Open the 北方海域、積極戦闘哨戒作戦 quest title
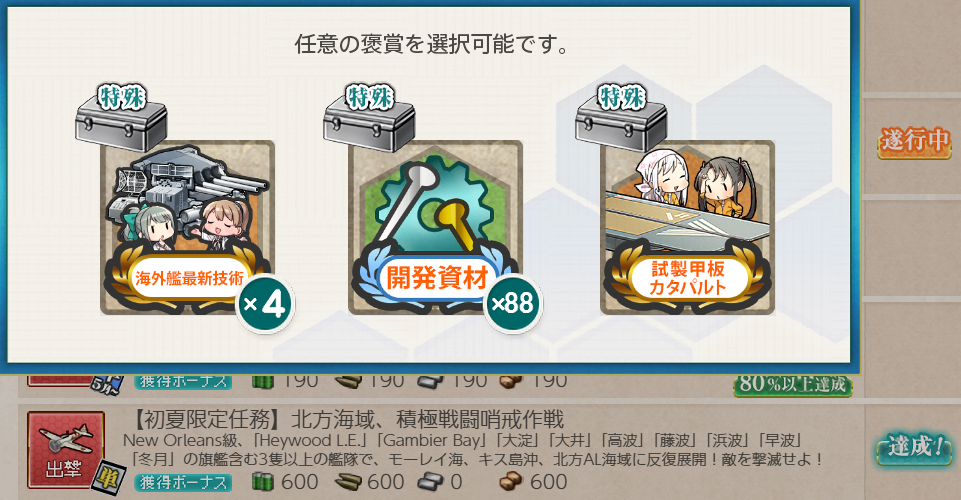This screenshot has height=500, width=961. pos(427,420)
